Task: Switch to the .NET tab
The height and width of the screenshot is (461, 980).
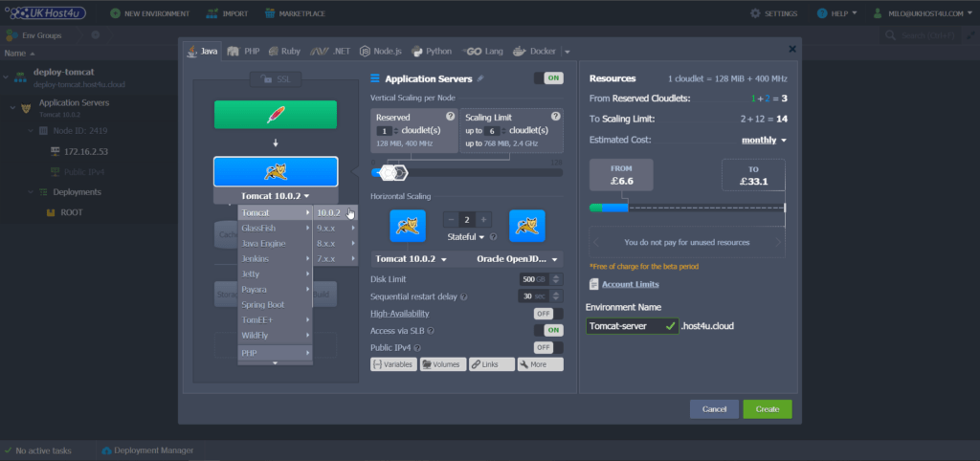Action: 330,52
